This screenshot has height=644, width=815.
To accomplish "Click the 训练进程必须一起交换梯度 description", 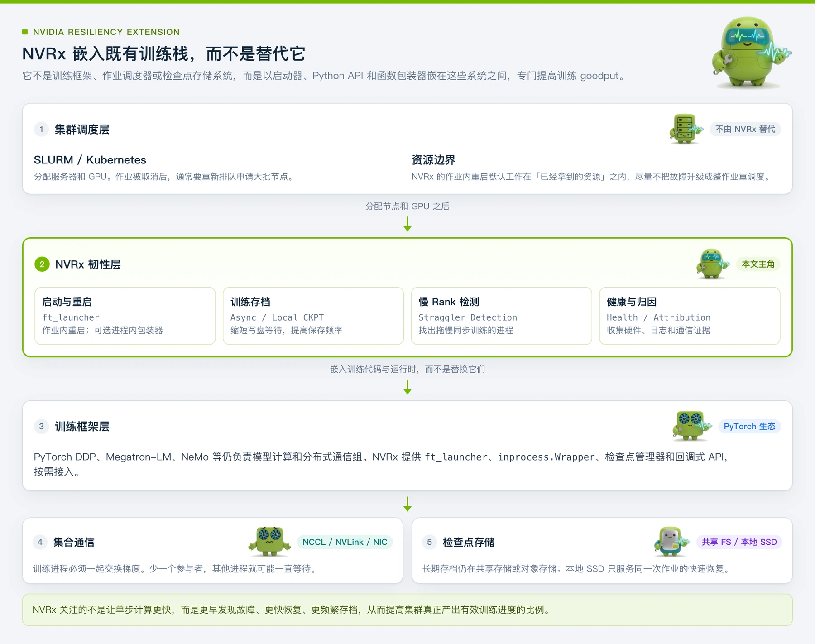I will click(176, 568).
